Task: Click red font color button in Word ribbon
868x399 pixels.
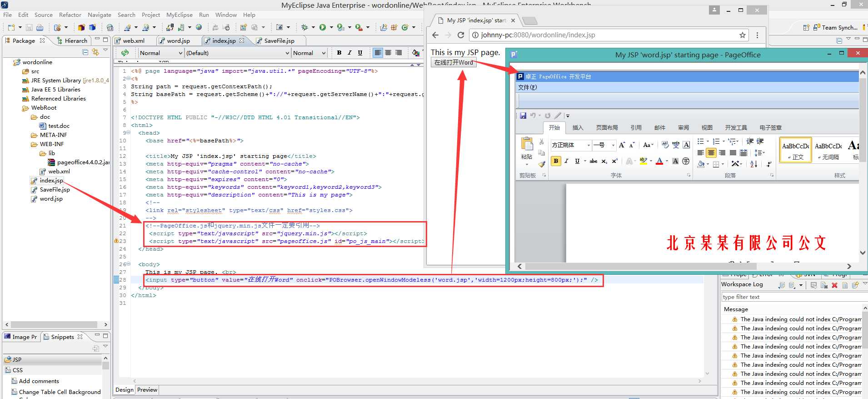Action: (x=659, y=161)
